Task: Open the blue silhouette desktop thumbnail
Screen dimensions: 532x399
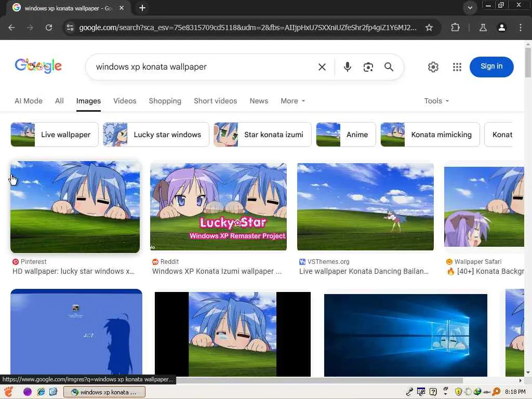Action: coord(76,332)
